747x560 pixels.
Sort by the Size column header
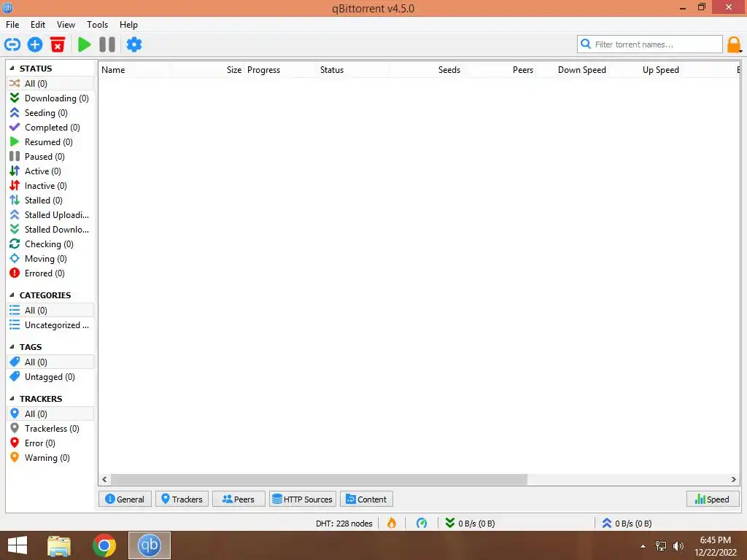[x=208, y=69]
